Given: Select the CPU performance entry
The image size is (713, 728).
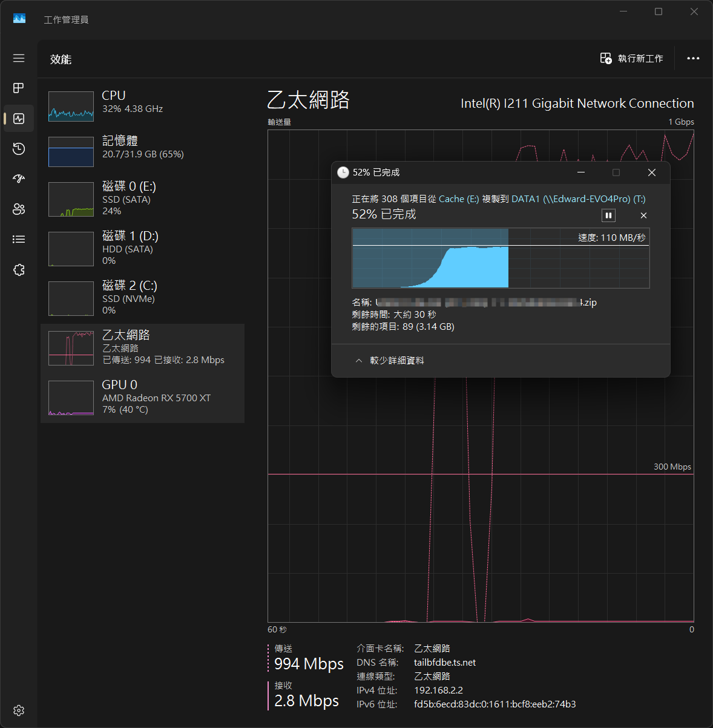Looking at the screenshot, I should click(x=142, y=105).
